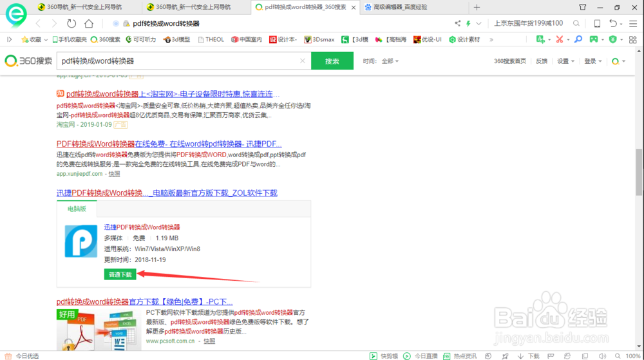644x360 pixels.
Task: Click the green 搜索 button
Action: click(332, 61)
